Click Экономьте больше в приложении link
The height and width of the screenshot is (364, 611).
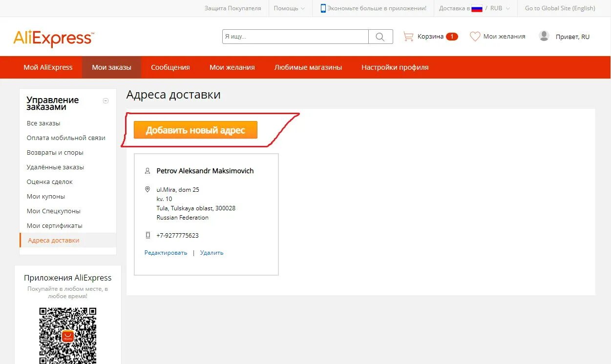click(377, 8)
